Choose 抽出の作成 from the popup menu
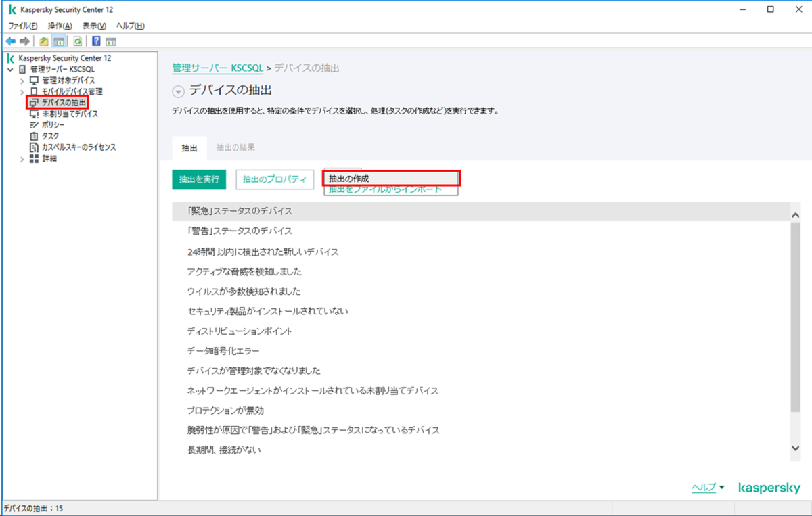Viewport: 812px width, 516px height. [391, 179]
